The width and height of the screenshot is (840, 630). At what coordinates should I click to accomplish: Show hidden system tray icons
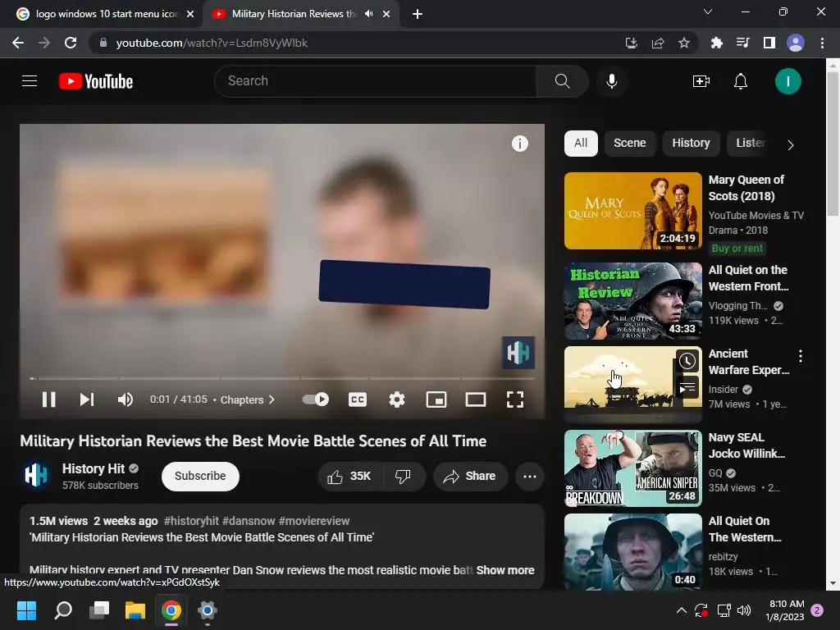(x=682, y=610)
